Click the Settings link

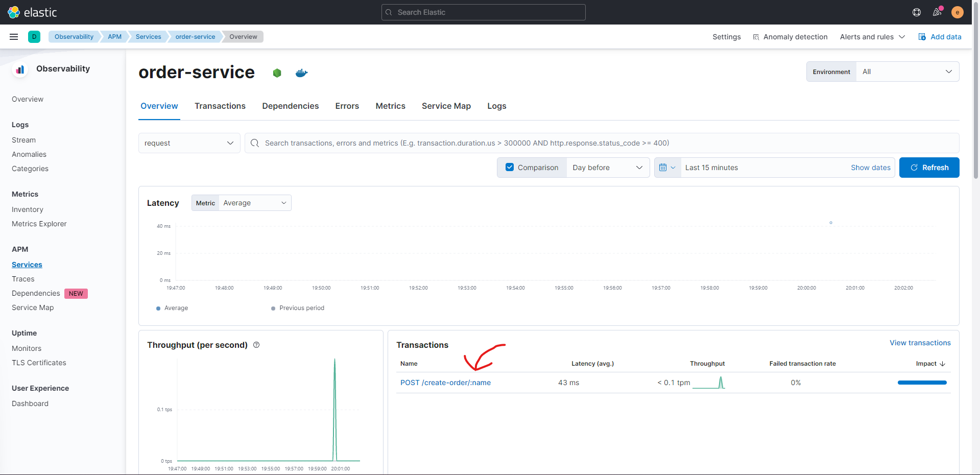(x=727, y=37)
